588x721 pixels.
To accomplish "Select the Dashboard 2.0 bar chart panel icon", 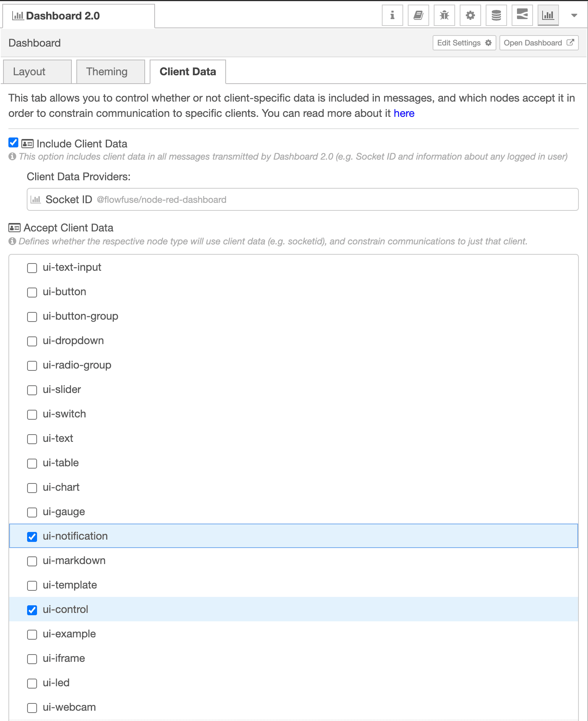I will point(548,15).
